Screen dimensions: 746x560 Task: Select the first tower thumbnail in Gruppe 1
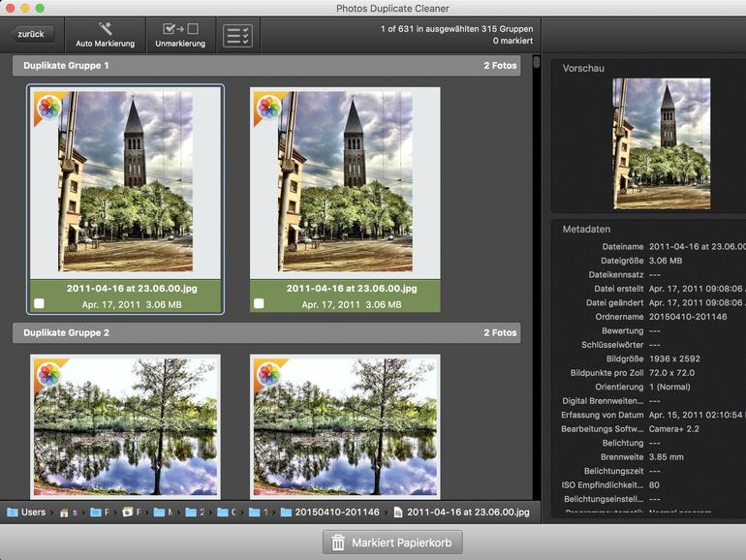(125, 183)
